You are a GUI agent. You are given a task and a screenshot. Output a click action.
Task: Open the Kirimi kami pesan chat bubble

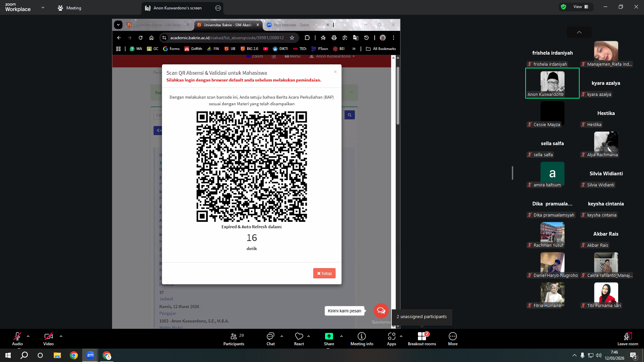point(381,311)
